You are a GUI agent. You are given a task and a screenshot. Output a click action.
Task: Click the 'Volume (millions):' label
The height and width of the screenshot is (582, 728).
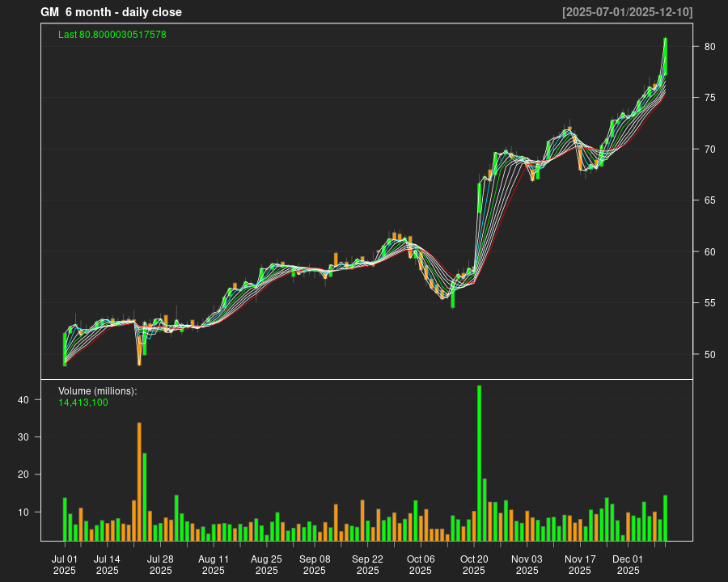98,390
